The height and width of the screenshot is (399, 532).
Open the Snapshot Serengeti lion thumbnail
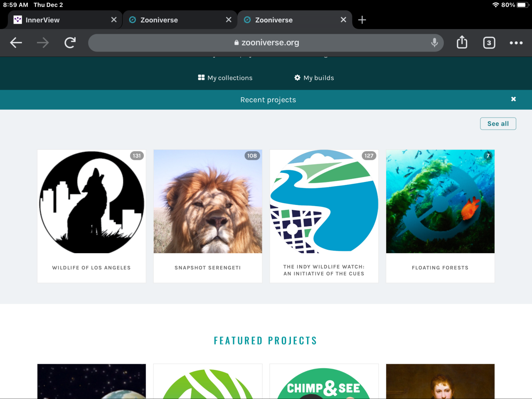(x=208, y=202)
